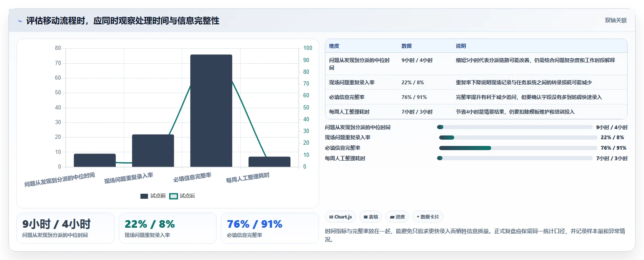
Task: Click the 每周人工整理耗时 table row label
Action: [349, 112]
